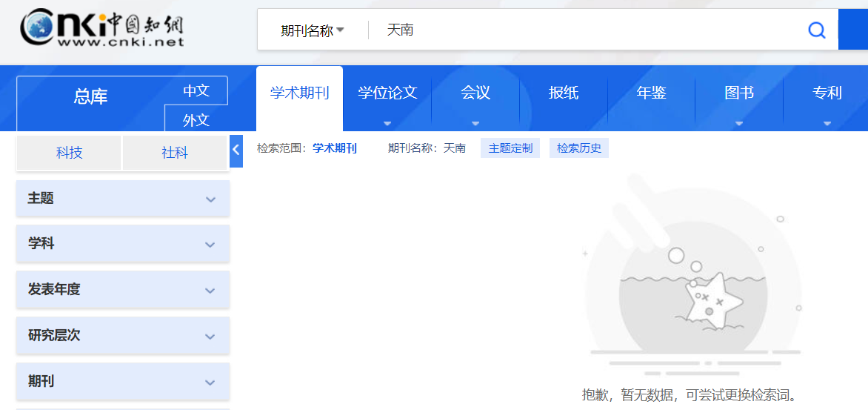Click the 检索历史 button
868x410 pixels.
[578, 148]
